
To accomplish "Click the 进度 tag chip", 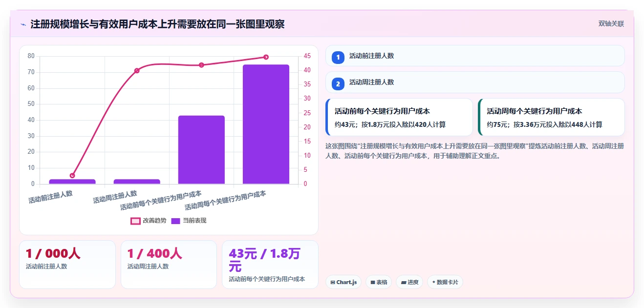I will [x=409, y=282].
